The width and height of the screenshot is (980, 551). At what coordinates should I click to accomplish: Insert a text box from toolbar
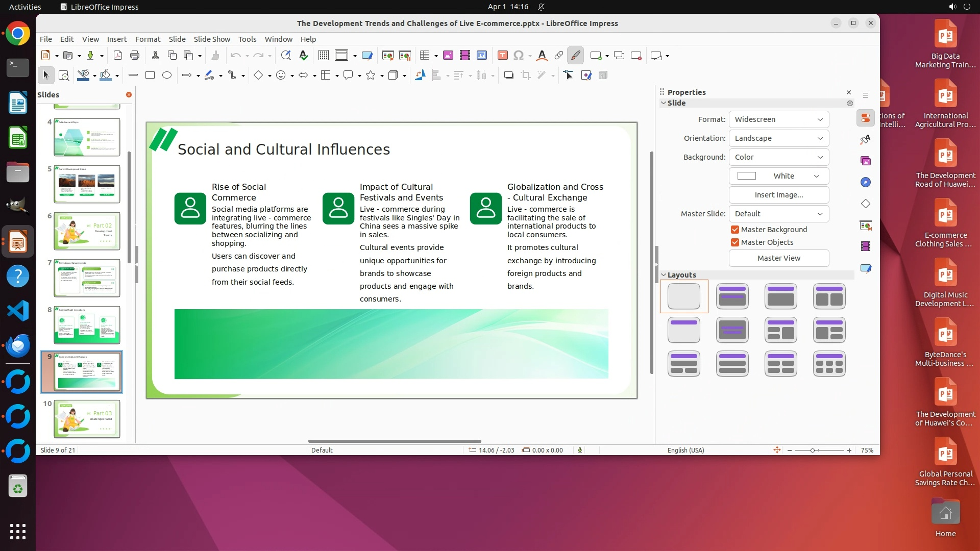(502, 56)
